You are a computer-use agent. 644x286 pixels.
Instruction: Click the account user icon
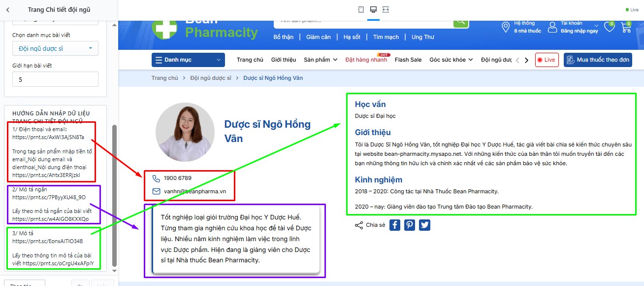tap(552, 27)
